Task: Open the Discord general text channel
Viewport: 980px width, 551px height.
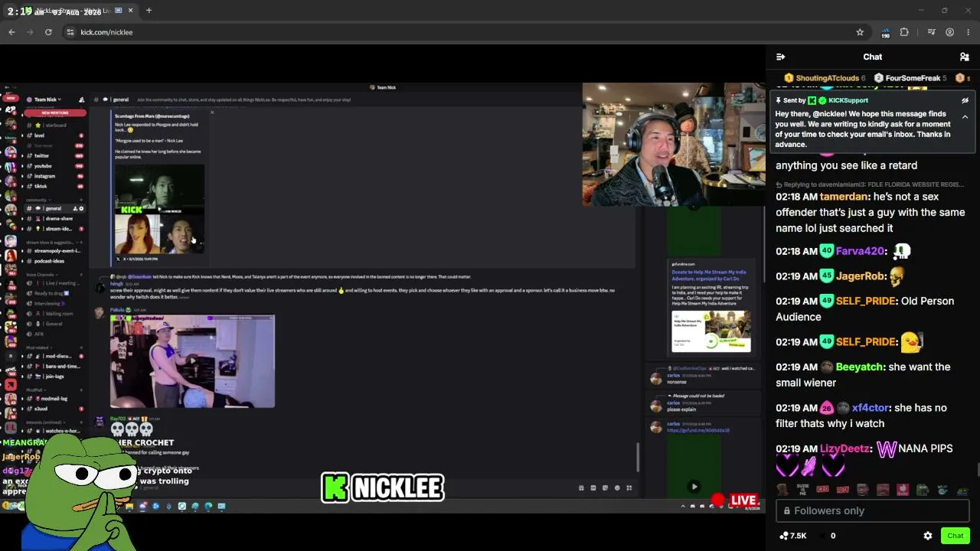Action: (55, 208)
